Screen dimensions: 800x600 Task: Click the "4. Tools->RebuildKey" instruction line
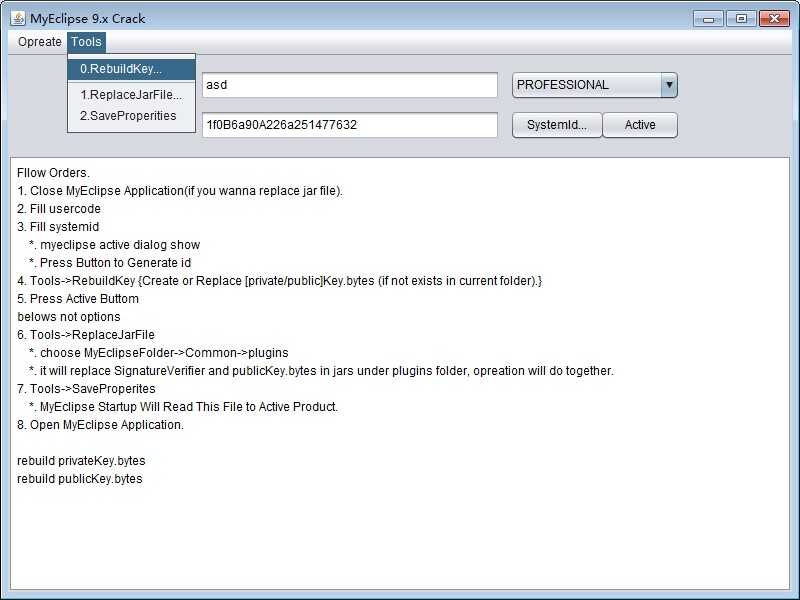tap(280, 281)
